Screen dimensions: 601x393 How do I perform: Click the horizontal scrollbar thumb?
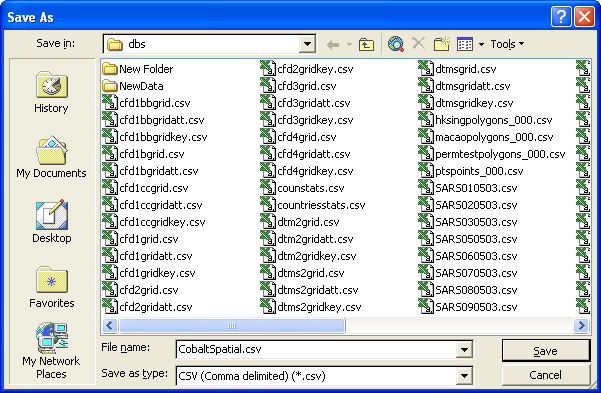tap(232, 326)
